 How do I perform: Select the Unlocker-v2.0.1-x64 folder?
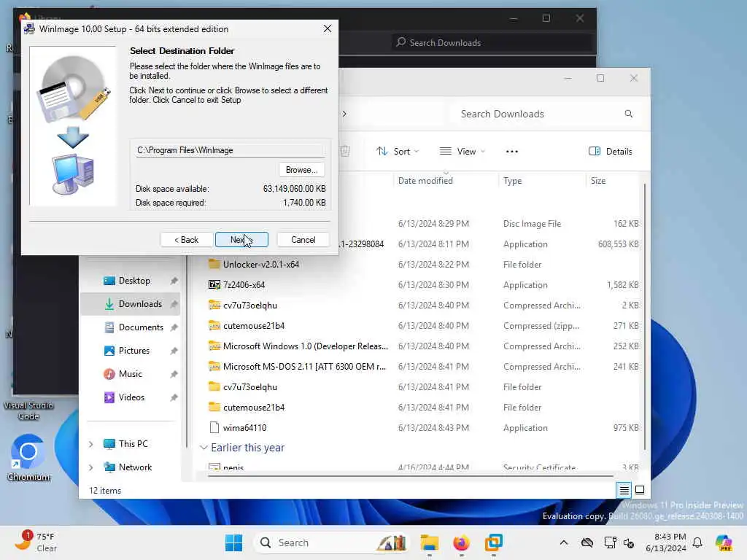(261, 264)
